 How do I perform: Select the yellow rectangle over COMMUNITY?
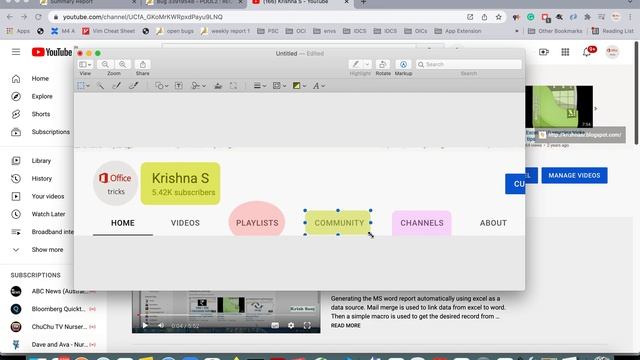pyautogui.click(x=338, y=223)
